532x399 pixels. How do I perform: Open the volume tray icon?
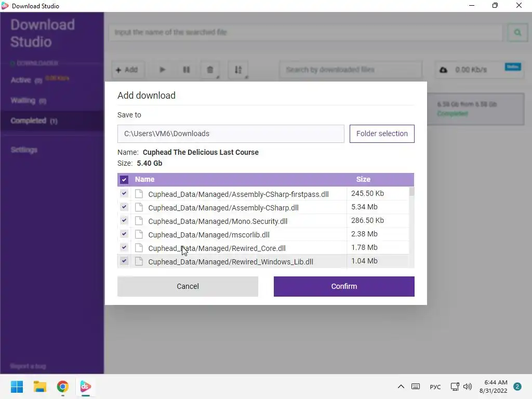point(468,387)
